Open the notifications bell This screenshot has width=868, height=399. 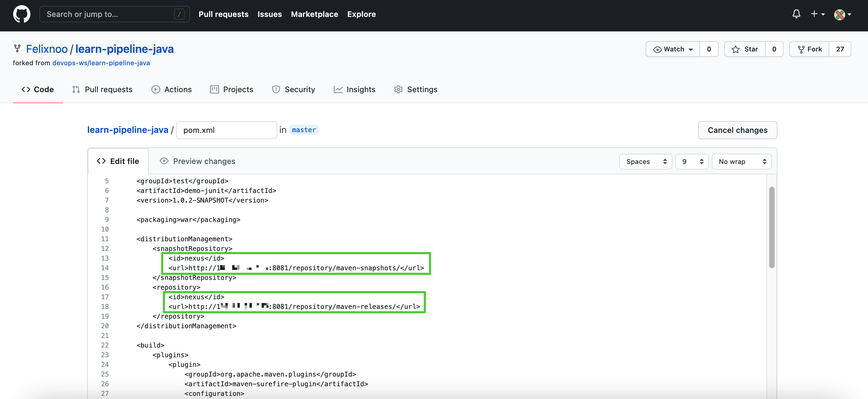click(796, 14)
